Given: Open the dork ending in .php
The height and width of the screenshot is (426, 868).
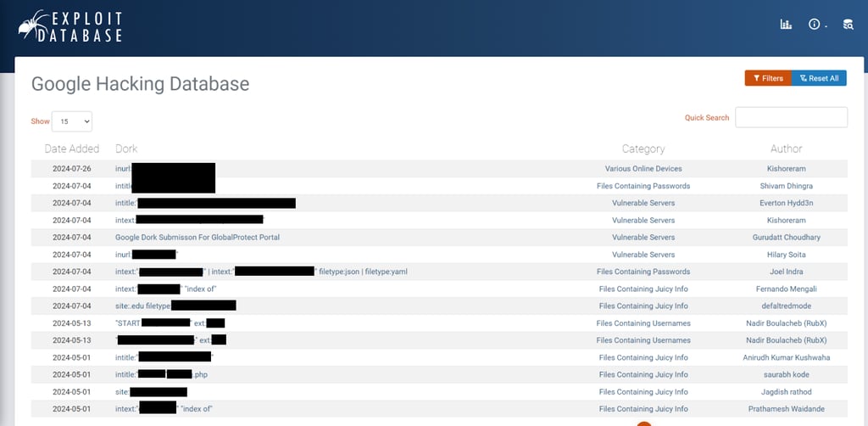Looking at the screenshot, I should click(161, 374).
